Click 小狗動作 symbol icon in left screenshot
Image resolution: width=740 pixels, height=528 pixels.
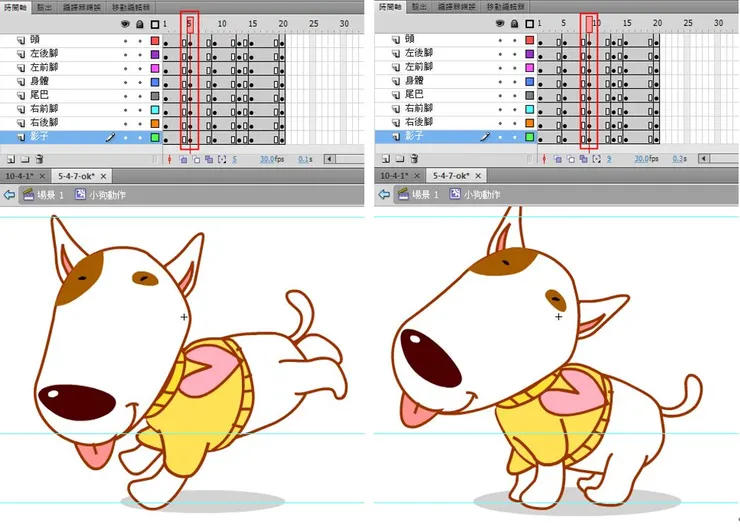click(80, 194)
